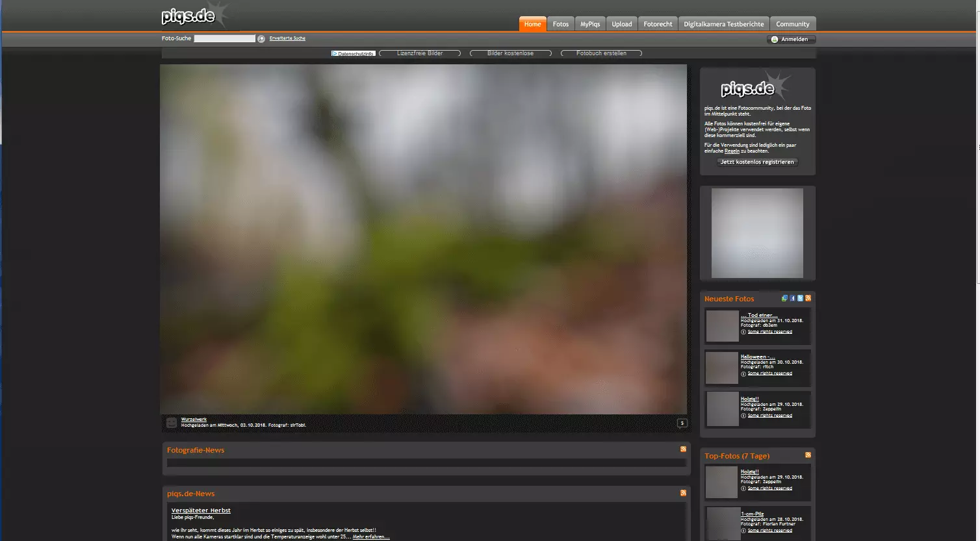
Task: Switch to the Fotos tab
Action: click(x=561, y=24)
